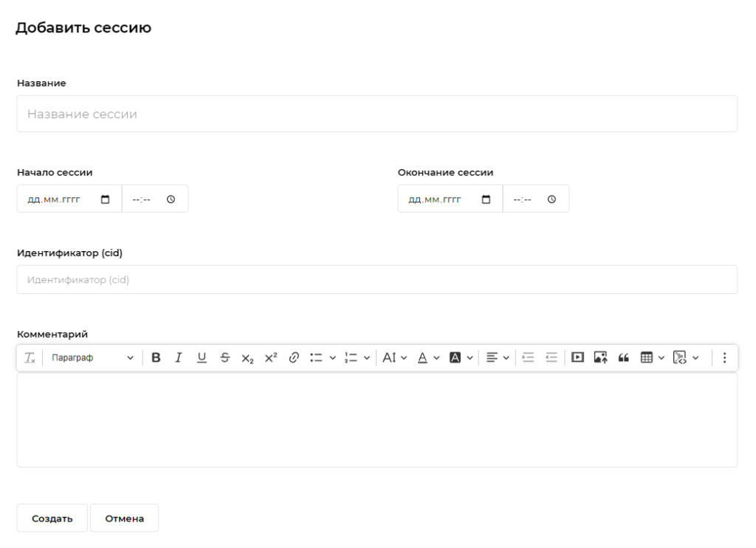The width and height of the screenshot is (756, 548).
Task: Click the remove formatting icon
Action: [30, 358]
